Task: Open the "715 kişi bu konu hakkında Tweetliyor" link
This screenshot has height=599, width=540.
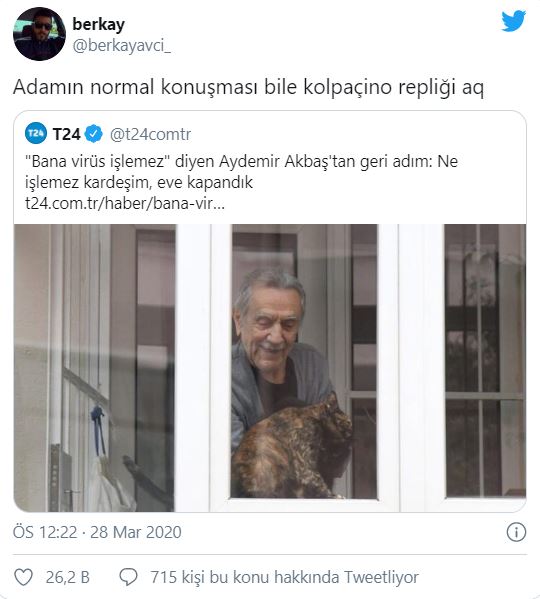Action: pyautogui.click(x=285, y=577)
